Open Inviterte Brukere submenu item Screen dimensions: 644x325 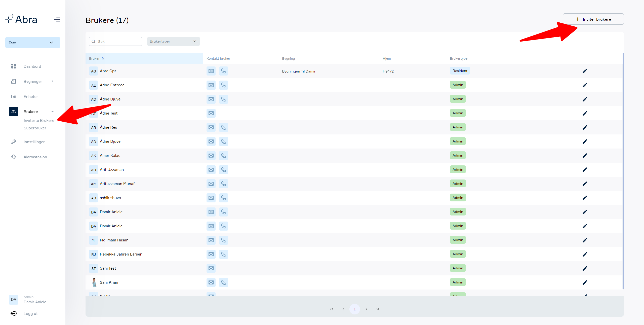tap(39, 120)
